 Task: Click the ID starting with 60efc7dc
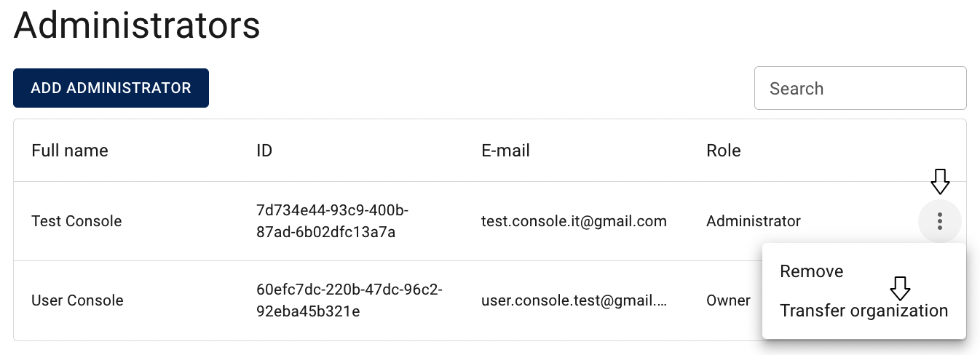(349, 300)
